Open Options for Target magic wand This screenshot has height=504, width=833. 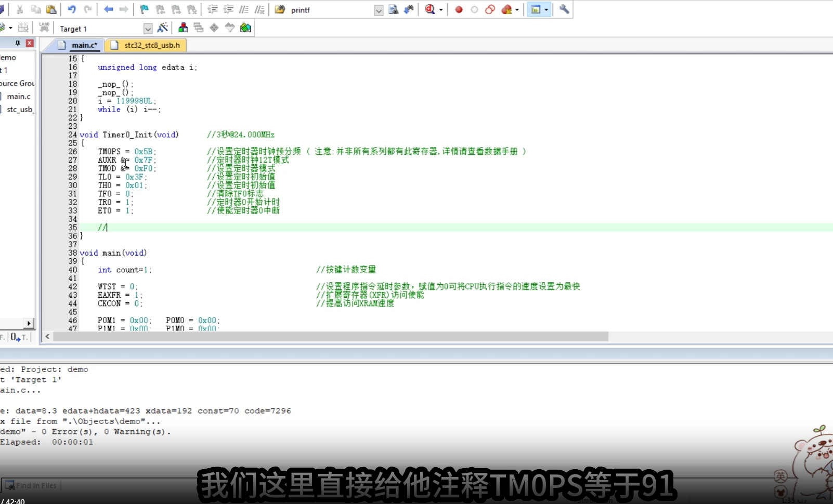(163, 28)
